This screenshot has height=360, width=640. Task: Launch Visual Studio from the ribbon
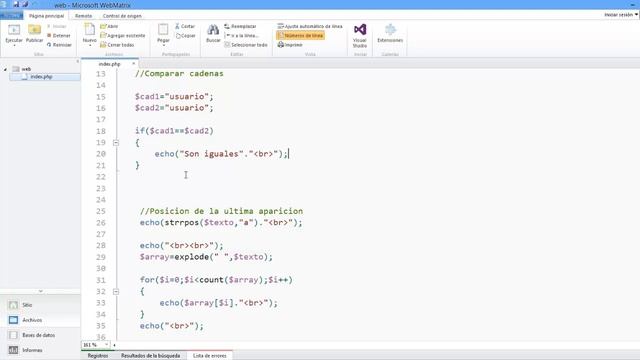pyautogui.click(x=360, y=36)
